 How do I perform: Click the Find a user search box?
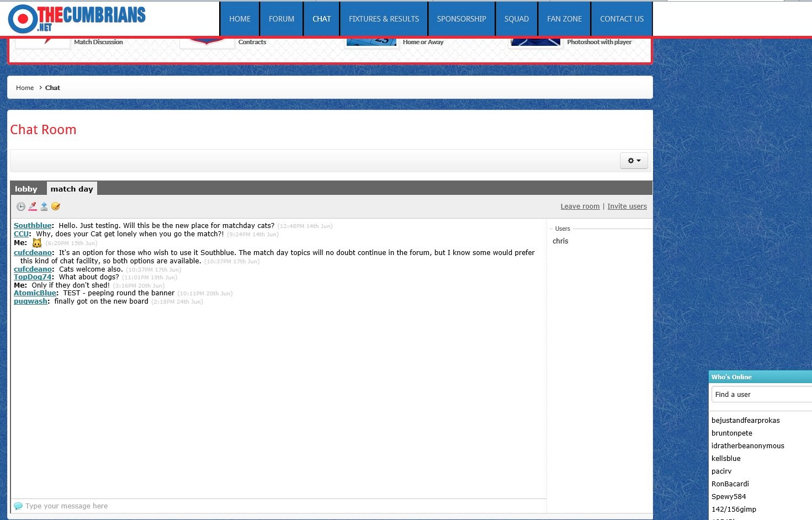762,395
